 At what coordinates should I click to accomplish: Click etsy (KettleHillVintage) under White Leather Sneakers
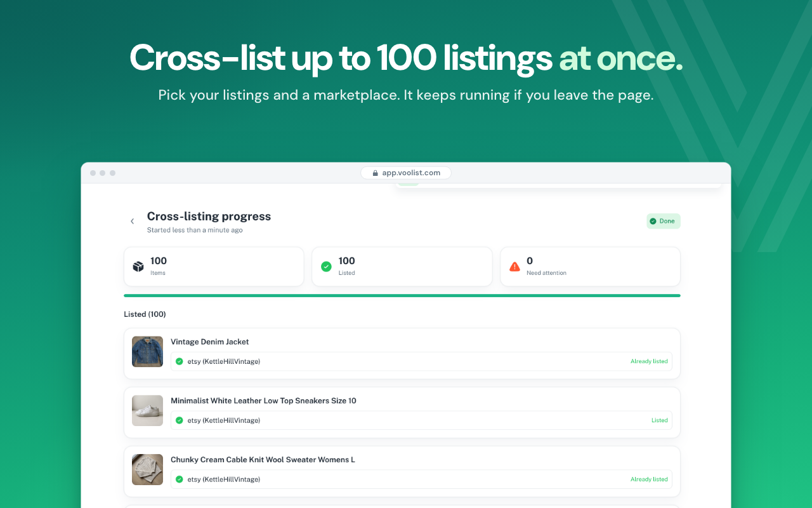tap(224, 420)
